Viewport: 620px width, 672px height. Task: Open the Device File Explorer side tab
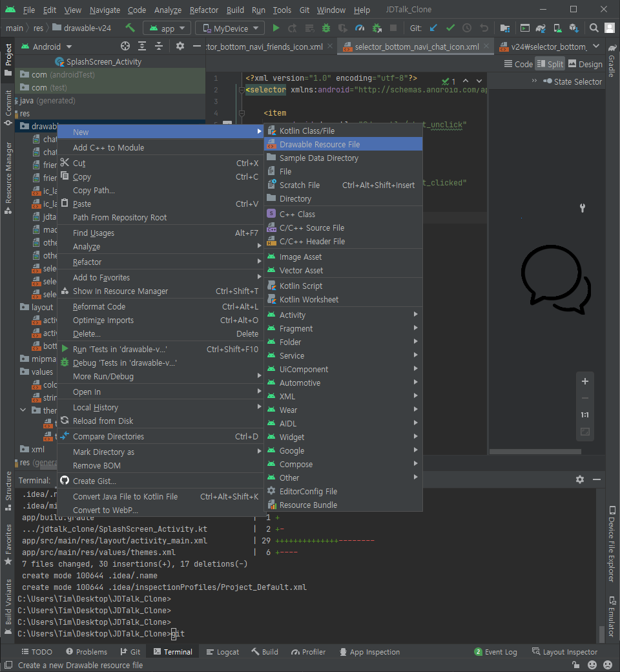tap(612, 544)
